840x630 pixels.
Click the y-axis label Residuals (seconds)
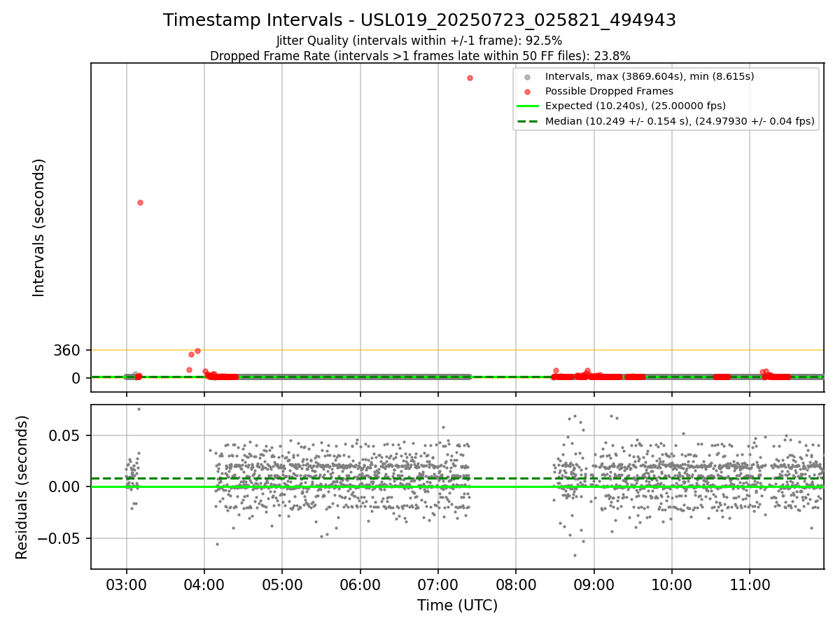click(x=22, y=487)
